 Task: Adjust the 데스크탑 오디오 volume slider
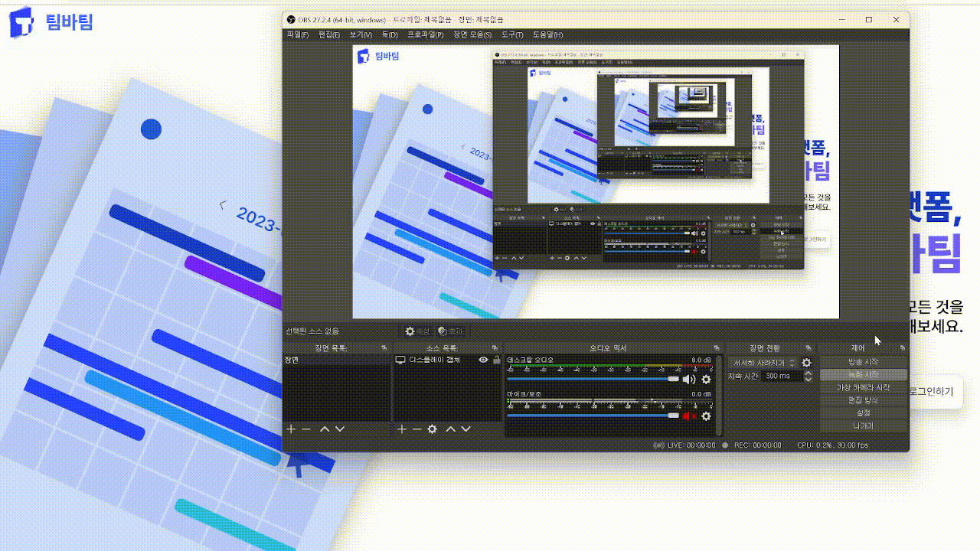[593, 379]
